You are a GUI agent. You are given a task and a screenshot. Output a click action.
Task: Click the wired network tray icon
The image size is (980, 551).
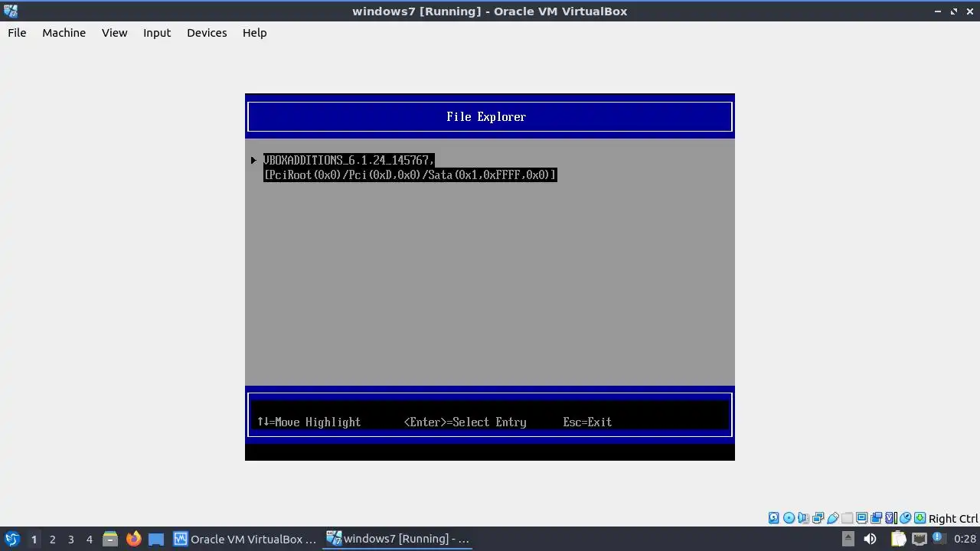coord(919,539)
